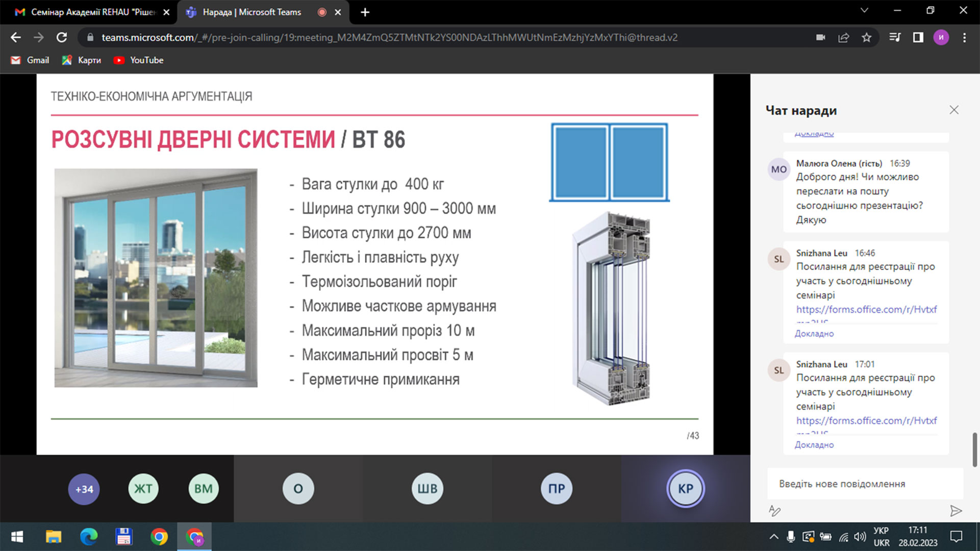Select the Нарада Microsoft Teams tab
Screen dimensions: 980x551
[x=263, y=12]
